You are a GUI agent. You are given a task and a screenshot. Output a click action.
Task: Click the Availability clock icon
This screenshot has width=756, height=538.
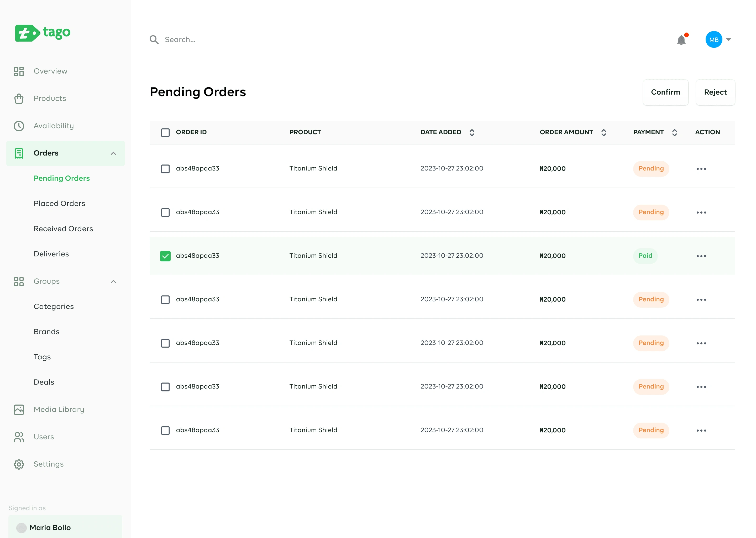pos(19,126)
